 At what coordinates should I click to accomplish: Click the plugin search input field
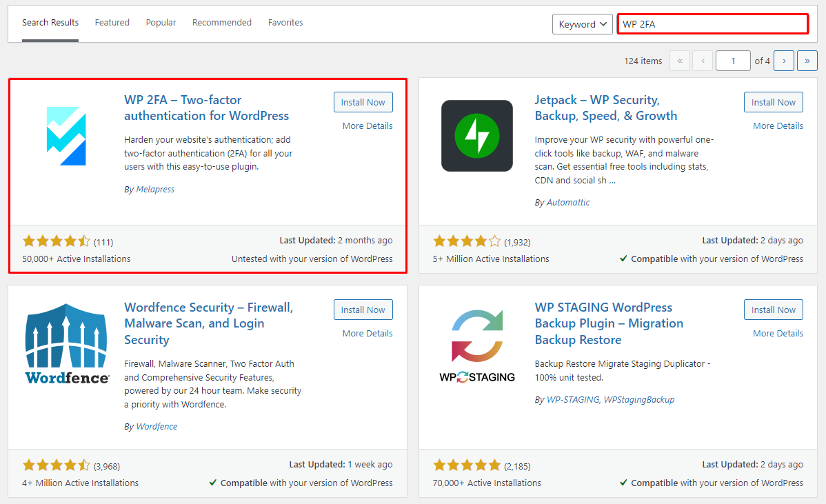pyautogui.click(x=712, y=24)
